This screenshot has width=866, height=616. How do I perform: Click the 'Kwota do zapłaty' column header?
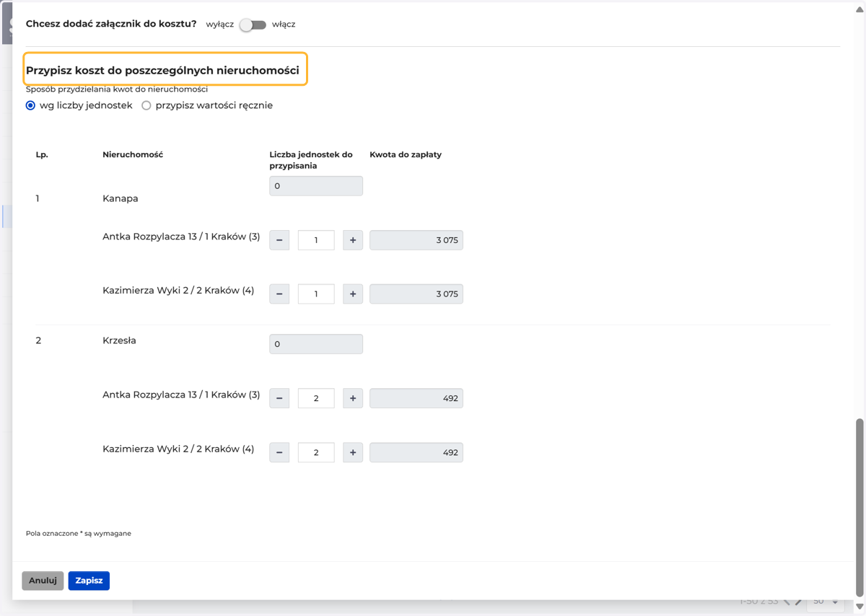click(406, 154)
